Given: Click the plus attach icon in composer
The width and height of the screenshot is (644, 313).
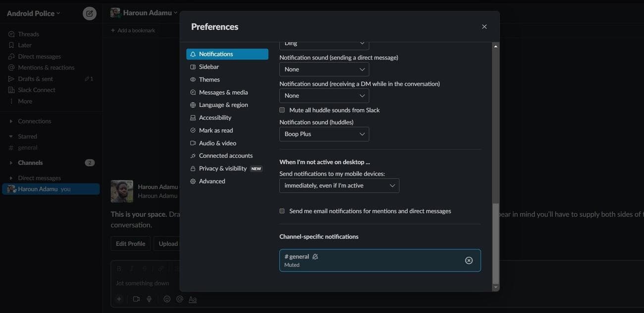Looking at the screenshot, I should click(x=119, y=299).
